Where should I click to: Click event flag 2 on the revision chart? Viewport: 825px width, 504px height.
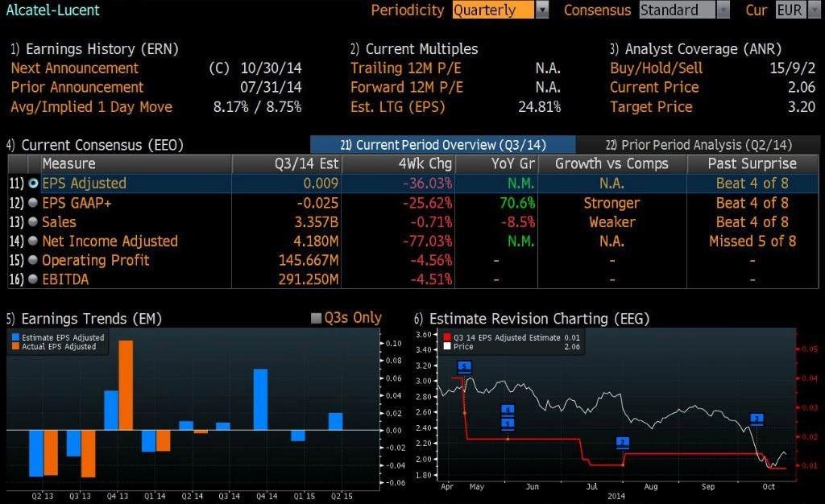[x=623, y=443]
